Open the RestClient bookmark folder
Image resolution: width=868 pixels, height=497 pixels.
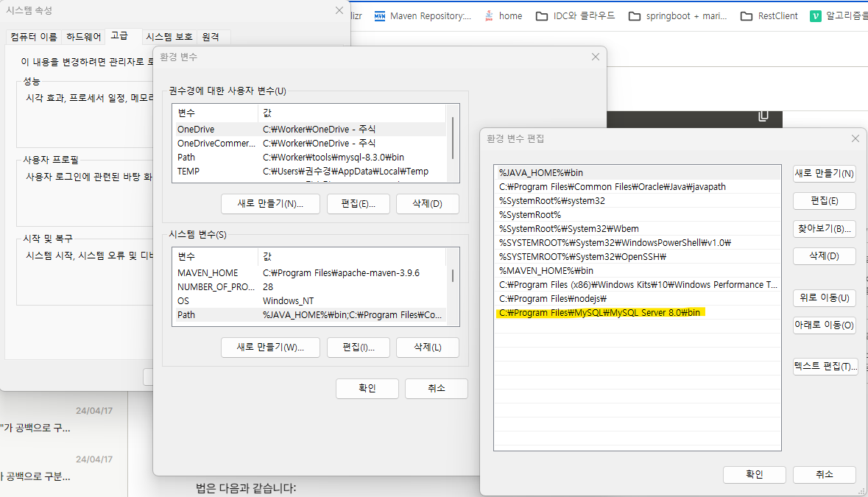[769, 16]
